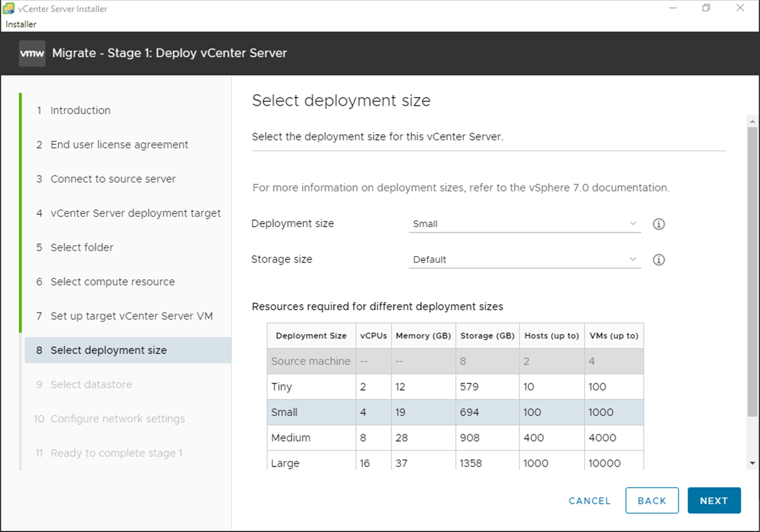Click the NEXT button
760x532 pixels.
click(x=714, y=500)
